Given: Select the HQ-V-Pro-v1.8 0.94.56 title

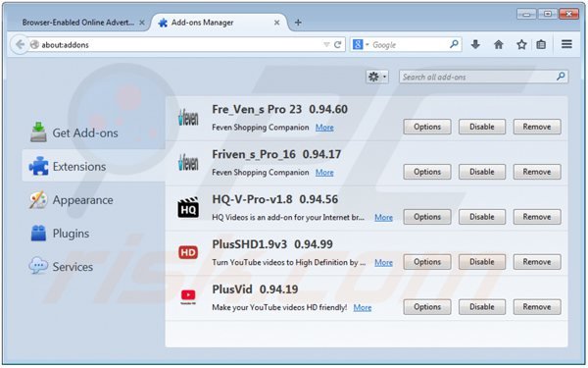Looking at the screenshot, I should [x=274, y=199].
